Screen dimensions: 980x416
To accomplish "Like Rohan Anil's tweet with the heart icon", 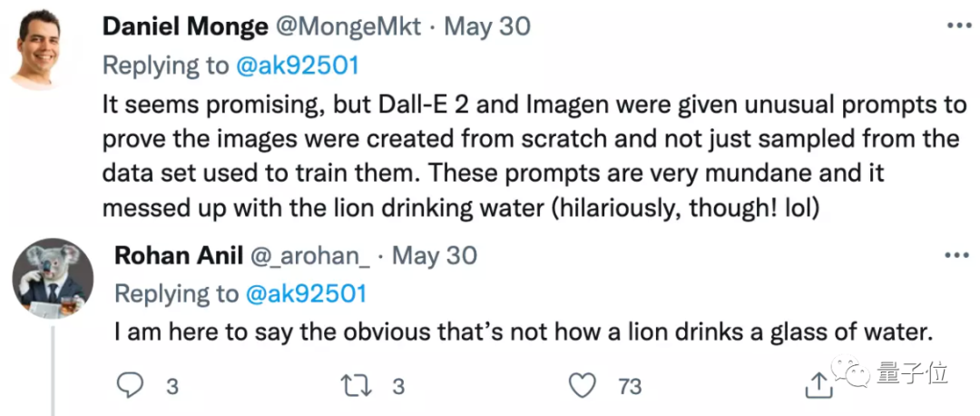I will [583, 387].
